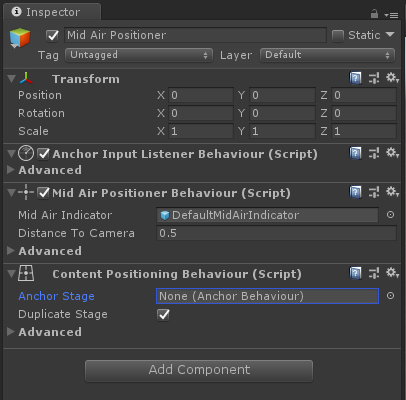The width and height of the screenshot is (406, 400).
Task: Open Transform component help reference icon
Action: pos(356,79)
